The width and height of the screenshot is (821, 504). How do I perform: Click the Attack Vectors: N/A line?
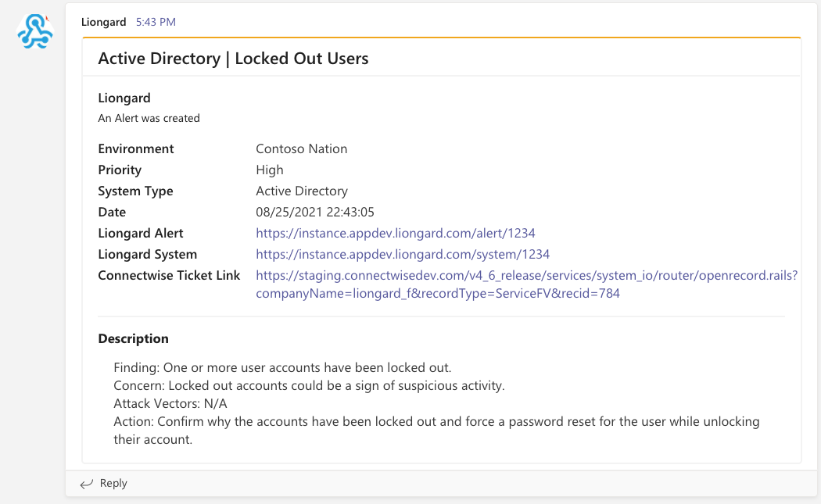click(x=170, y=403)
